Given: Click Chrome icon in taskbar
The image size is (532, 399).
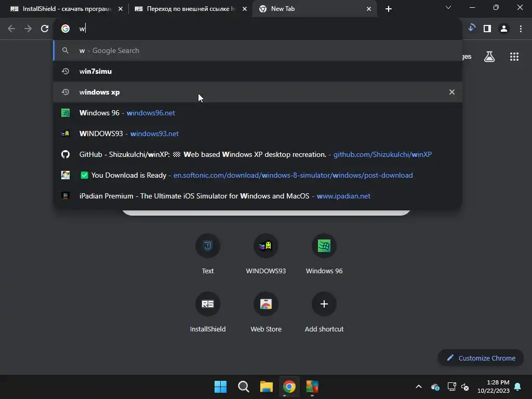Looking at the screenshot, I should pos(289,387).
